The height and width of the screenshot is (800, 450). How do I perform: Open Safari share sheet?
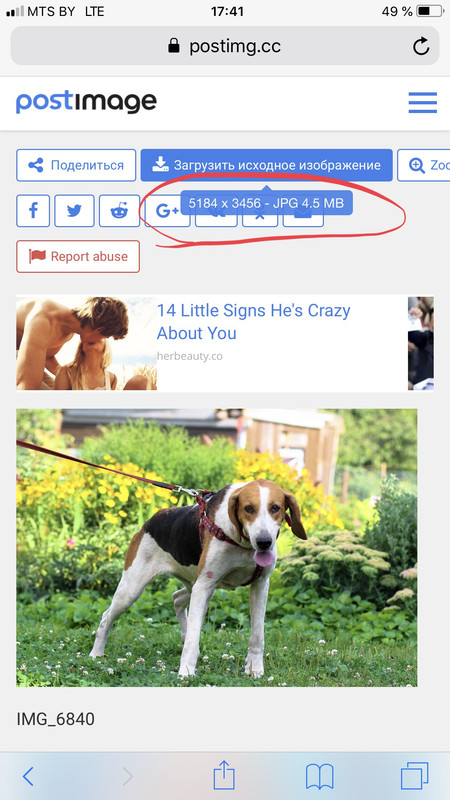(x=224, y=776)
